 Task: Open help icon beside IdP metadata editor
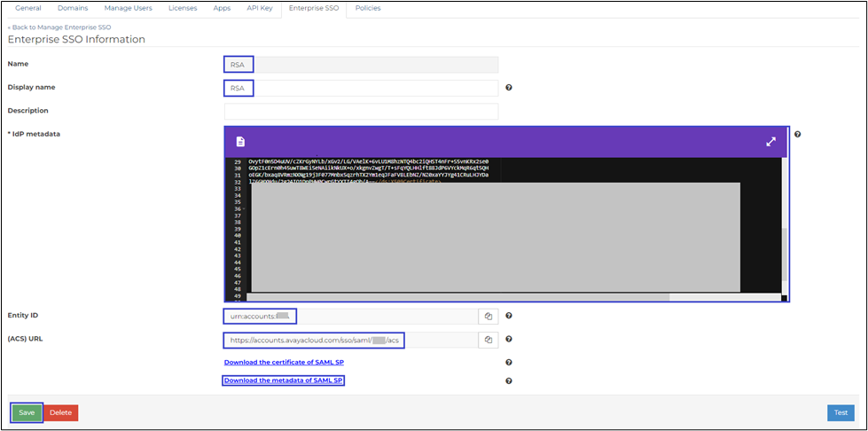(x=798, y=134)
